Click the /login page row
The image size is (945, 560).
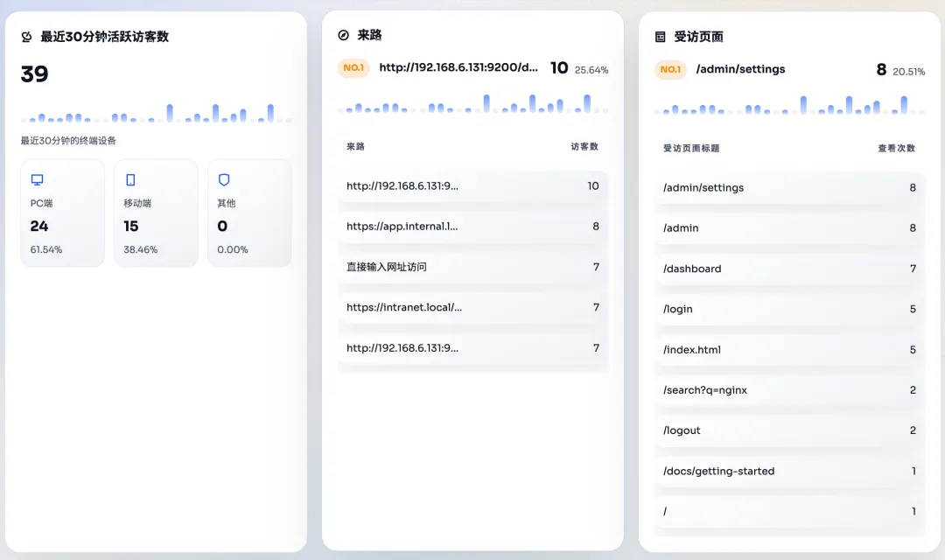coord(789,309)
